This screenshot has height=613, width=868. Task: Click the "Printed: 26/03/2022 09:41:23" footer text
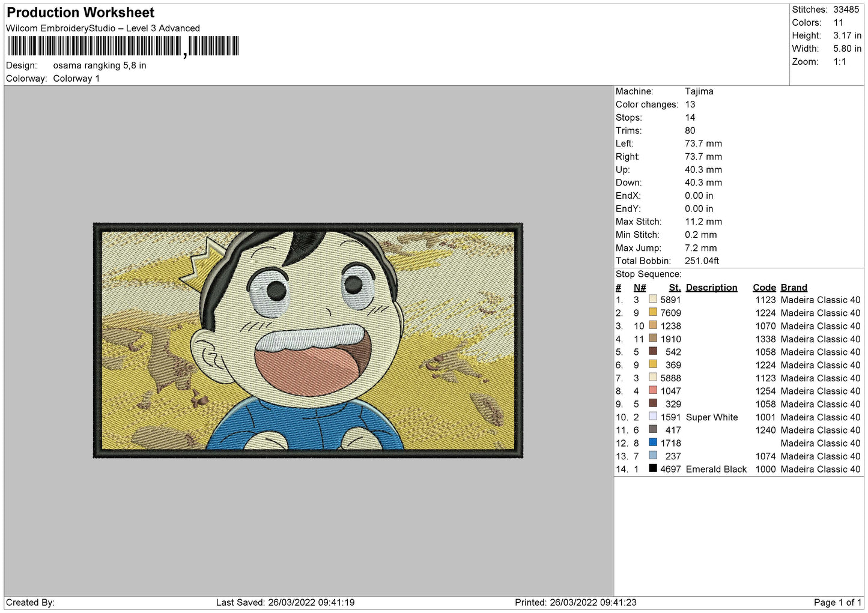coord(575,602)
